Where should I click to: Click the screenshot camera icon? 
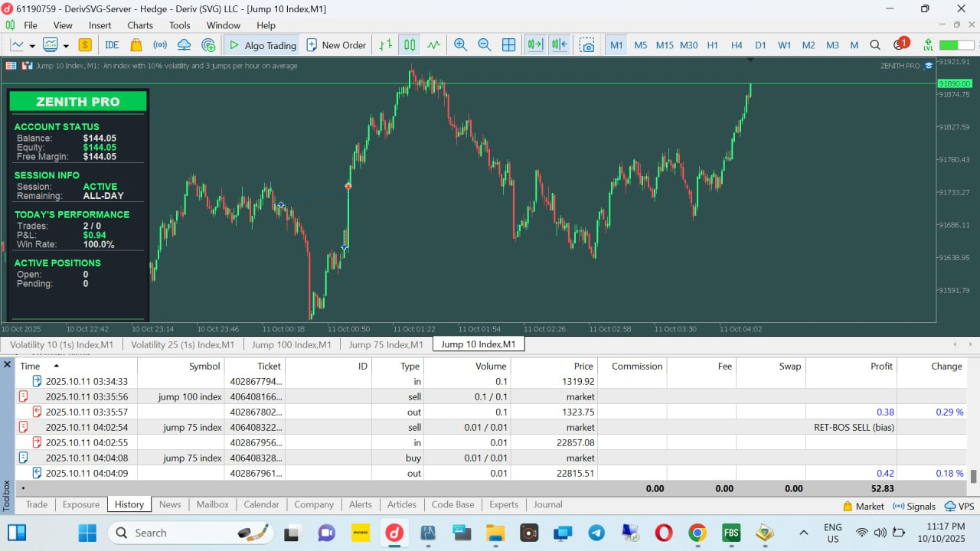[x=586, y=45]
